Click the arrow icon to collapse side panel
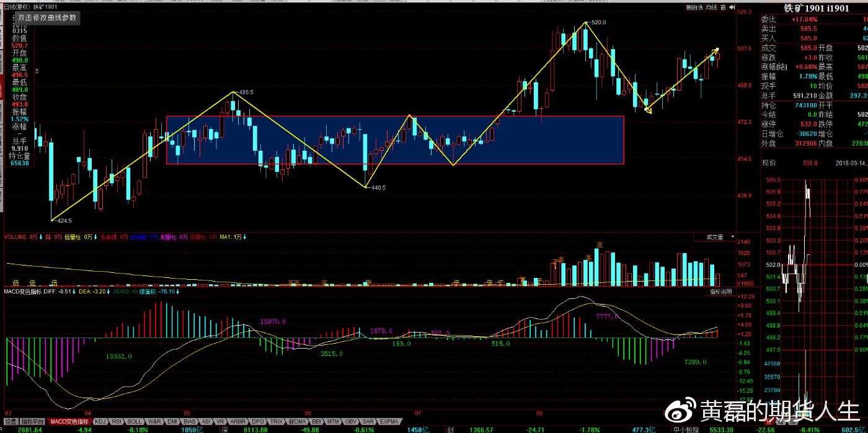 pos(732,7)
